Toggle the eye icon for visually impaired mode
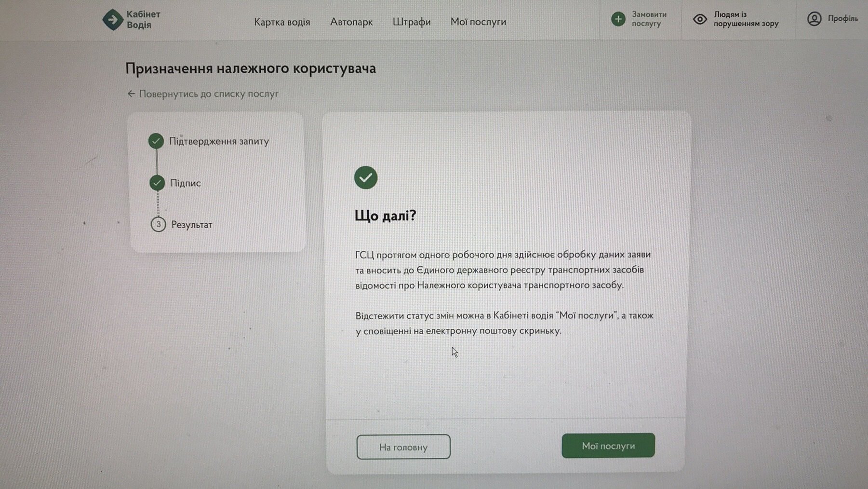The image size is (868, 489). click(x=700, y=19)
